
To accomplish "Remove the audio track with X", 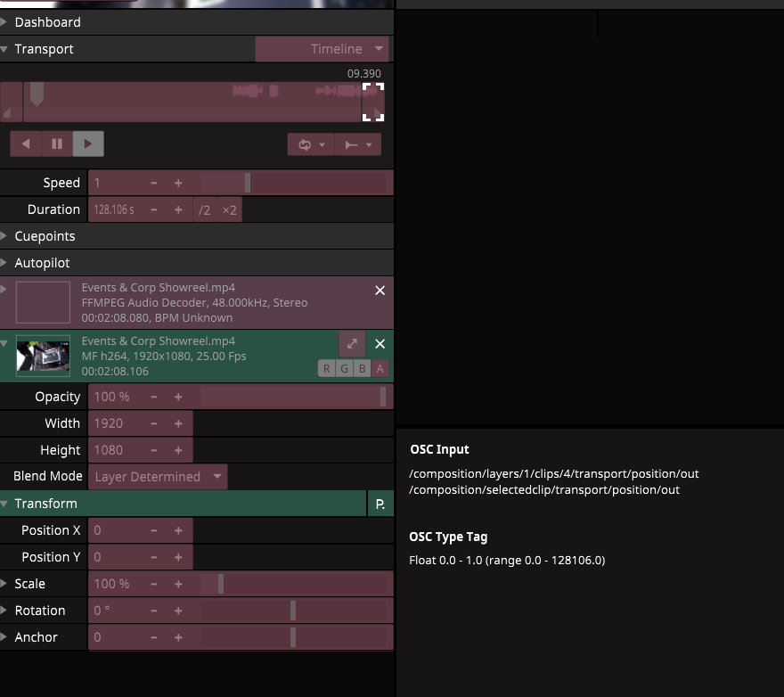I will 380,291.
